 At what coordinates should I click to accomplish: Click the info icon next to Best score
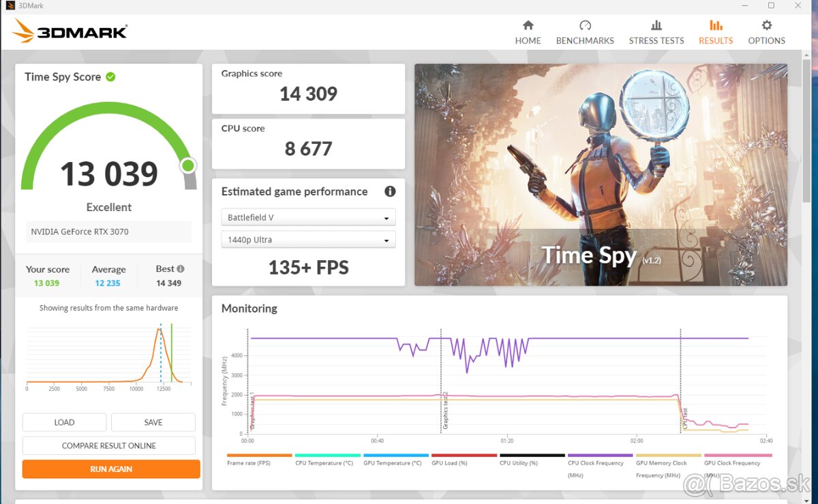click(182, 268)
